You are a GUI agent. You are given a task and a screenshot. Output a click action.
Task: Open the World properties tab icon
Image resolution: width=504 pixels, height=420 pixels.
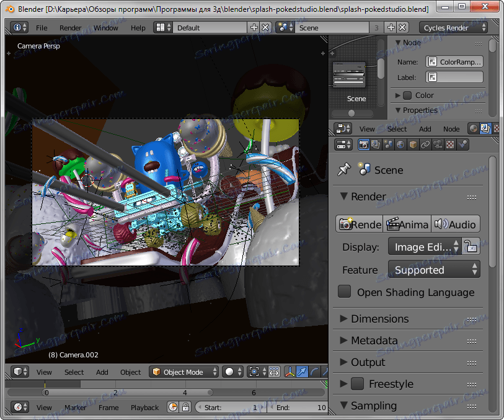400,145
